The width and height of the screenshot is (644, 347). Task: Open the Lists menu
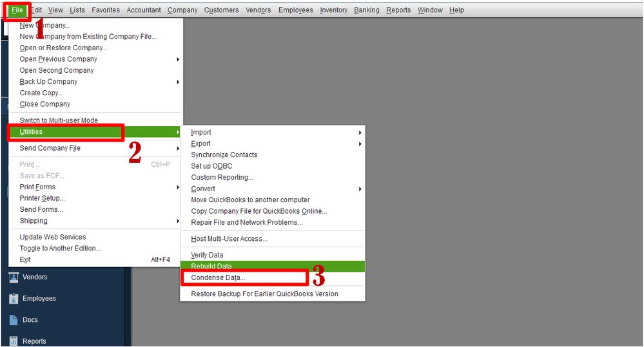pos(77,10)
